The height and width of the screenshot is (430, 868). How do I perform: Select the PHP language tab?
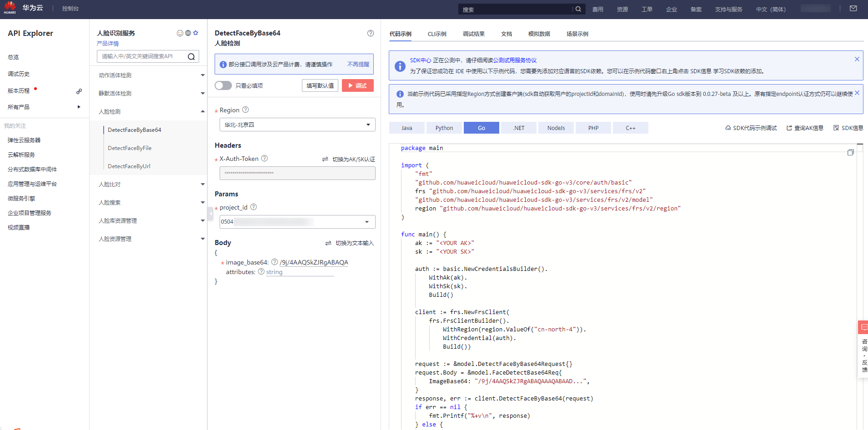593,128
